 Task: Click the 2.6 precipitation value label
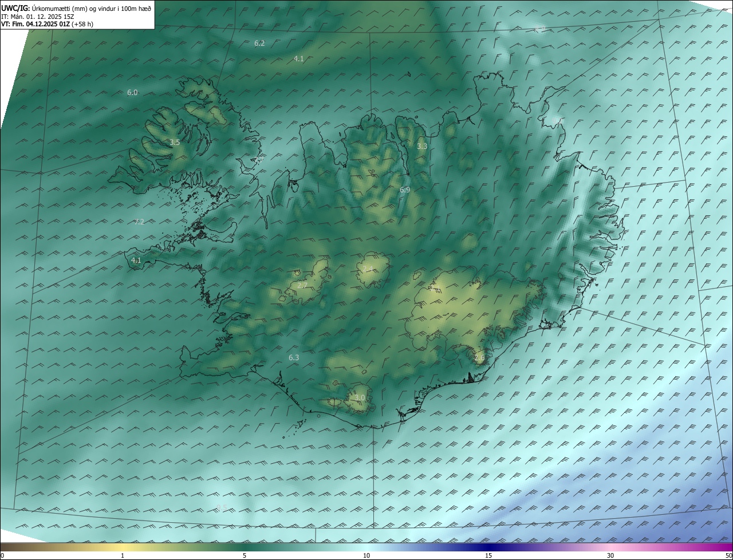pyautogui.click(x=479, y=358)
